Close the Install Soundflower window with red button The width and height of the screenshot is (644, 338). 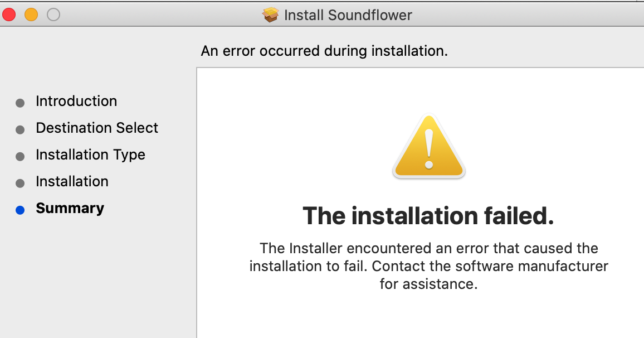(9, 15)
